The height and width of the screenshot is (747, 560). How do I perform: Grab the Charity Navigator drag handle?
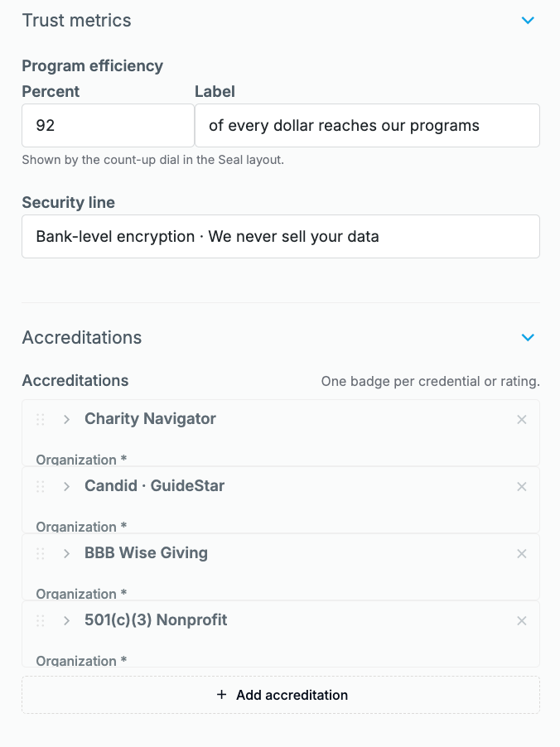pyautogui.click(x=41, y=419)
